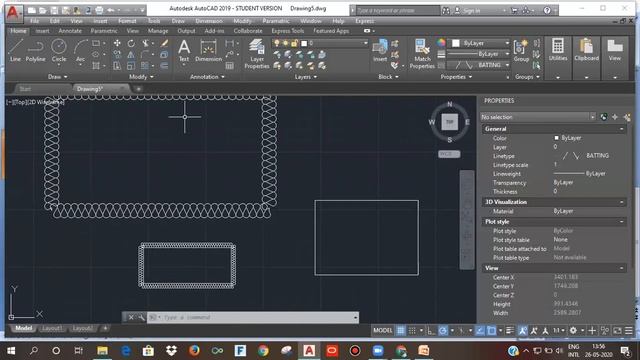This screenshot has width=640, height=360.
Task: Toggle 2D Object Snap in status bar
Action: 491,330
